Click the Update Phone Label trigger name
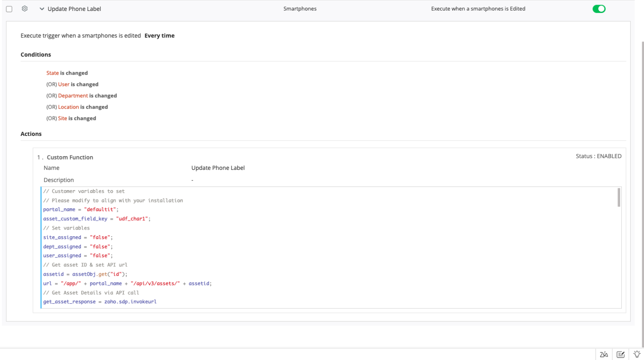 coord(74,9)
